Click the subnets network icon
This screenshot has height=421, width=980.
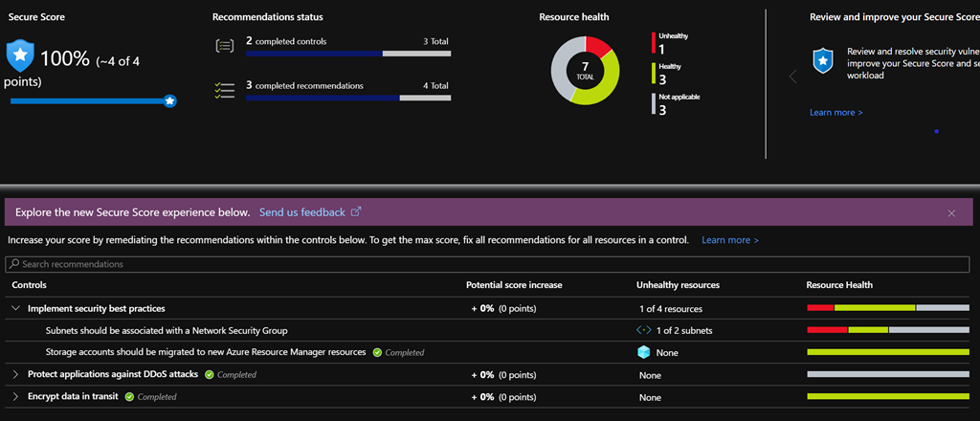pos(644,330)
